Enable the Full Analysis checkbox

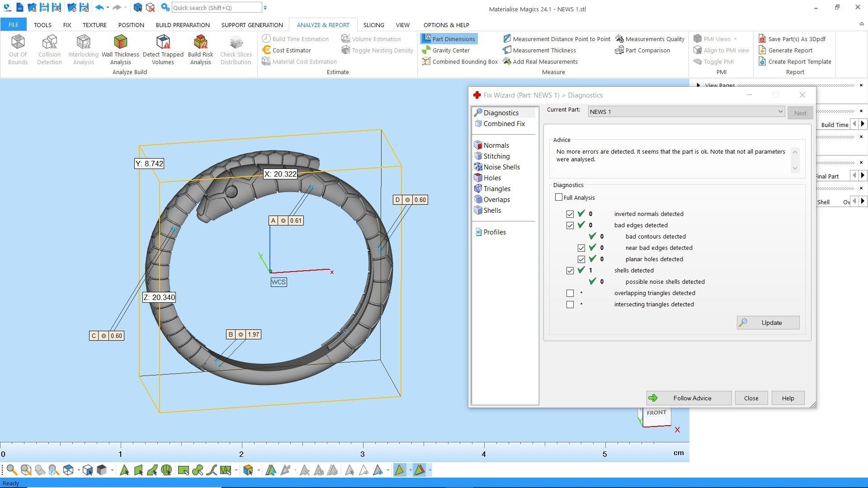pyautogui.click(x=559, y=197)
